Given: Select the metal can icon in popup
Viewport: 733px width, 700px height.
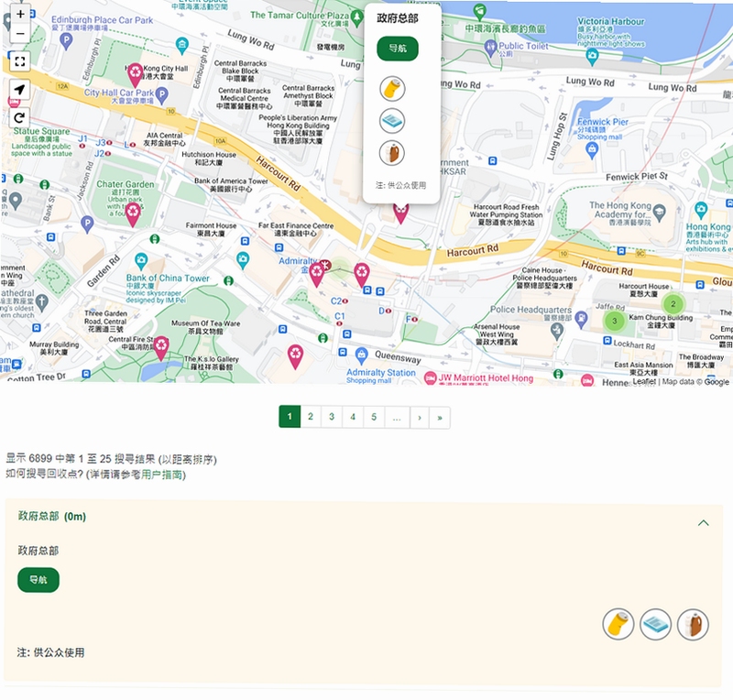Looking at the screenshot, I should coord(392,89).
